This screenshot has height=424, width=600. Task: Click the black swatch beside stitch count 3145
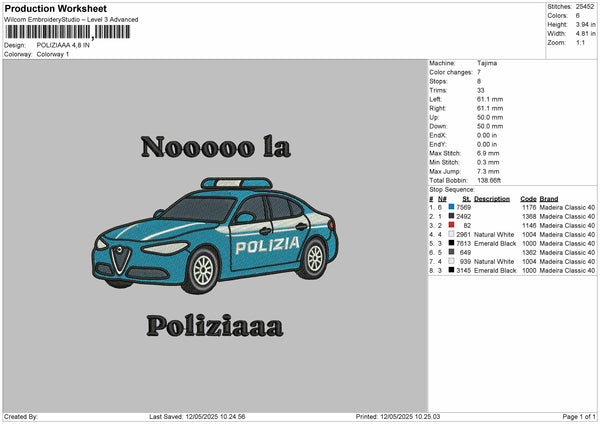452,270
